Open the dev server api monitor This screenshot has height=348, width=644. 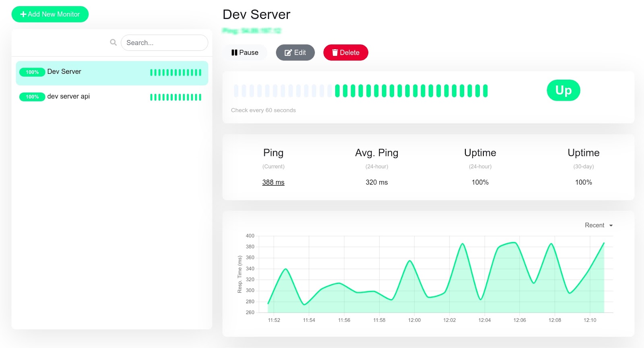(68, 96)
